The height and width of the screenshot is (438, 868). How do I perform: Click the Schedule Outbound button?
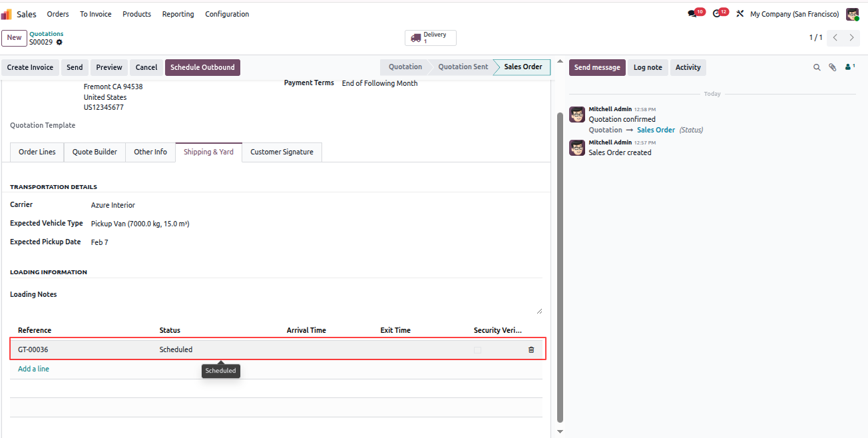click(x=202, y=67)
